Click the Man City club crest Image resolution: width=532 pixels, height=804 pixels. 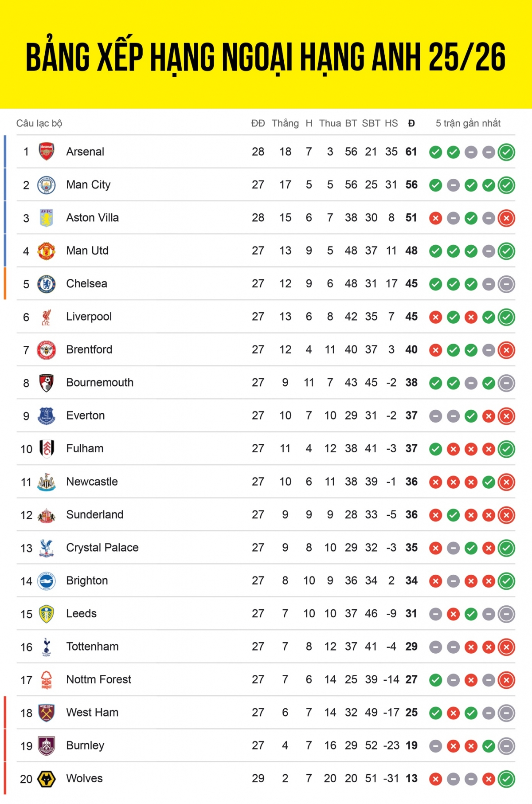pyautogui.click(x=47, y=185)
